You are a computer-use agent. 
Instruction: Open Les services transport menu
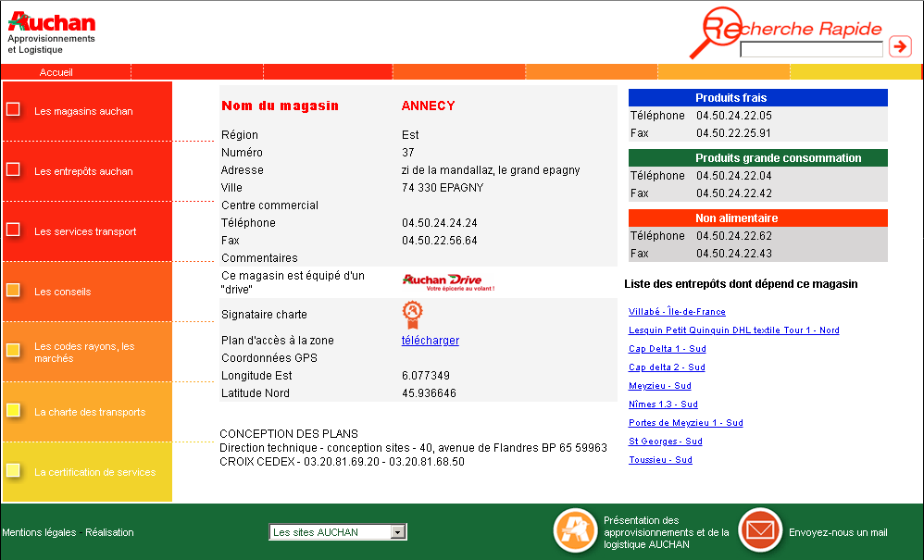tap(85, 231)
